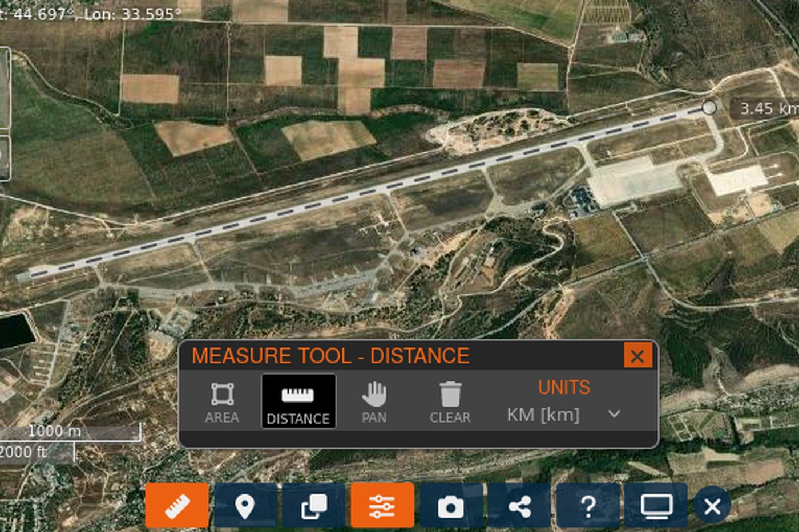The image size is (799, 532).
Task: Clear measurements with the trash CLEAR button
Action: (450, 402)
